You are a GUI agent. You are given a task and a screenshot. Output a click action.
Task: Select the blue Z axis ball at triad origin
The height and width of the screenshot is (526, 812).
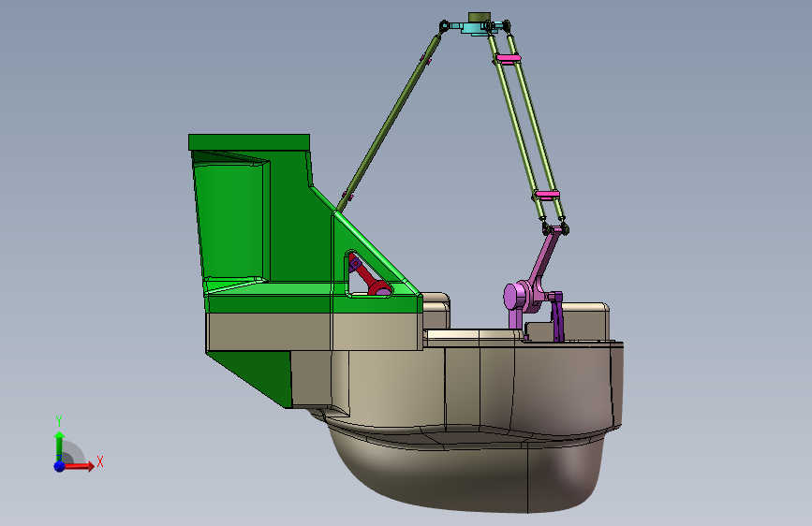coord(60,466)
